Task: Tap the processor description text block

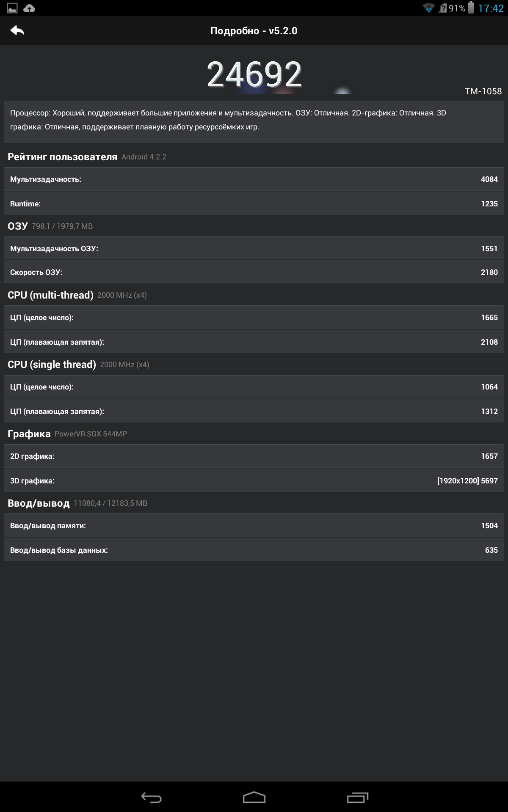Action: tap(254, 120)
